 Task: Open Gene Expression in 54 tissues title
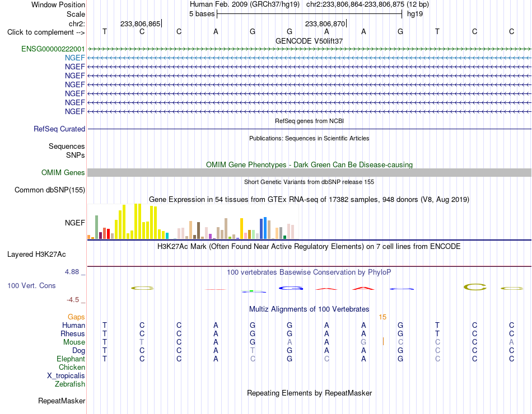point(309,199)
